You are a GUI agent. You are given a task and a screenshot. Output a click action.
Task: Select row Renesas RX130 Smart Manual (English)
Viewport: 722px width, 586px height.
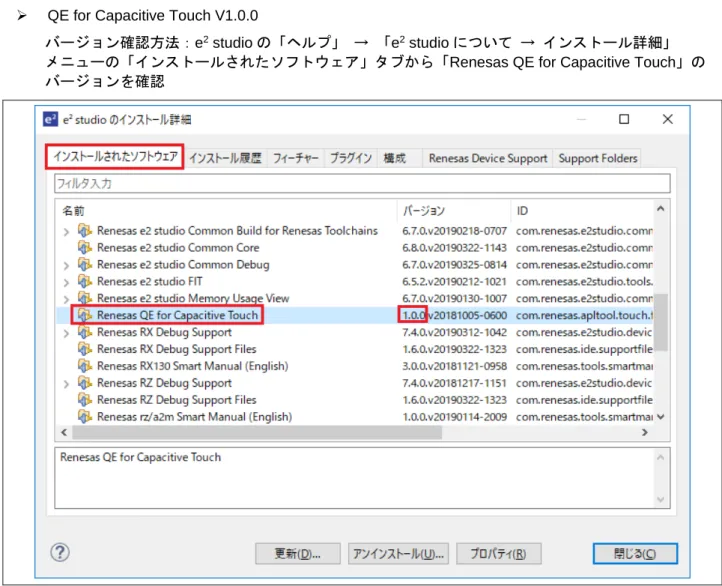coord(355,366)
